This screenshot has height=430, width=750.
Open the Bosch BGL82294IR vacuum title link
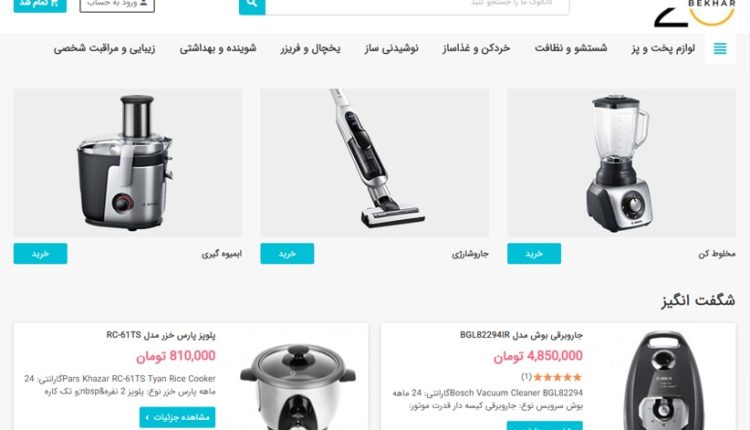pyautogui.click(x=521, y=335)
